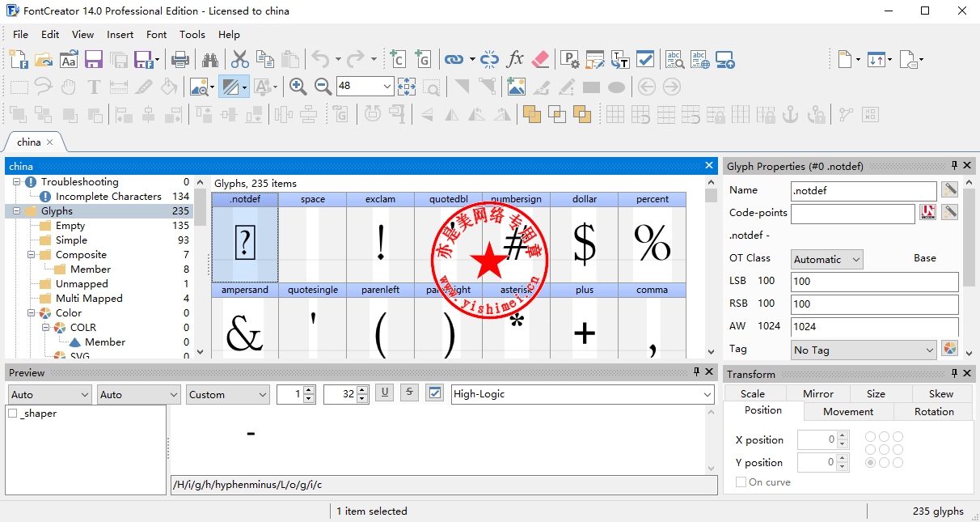Image resolution: width=980 pixels, height=522 pixels.
Task: Click the validate font checkmark icon
Action: tap(645, 59)
